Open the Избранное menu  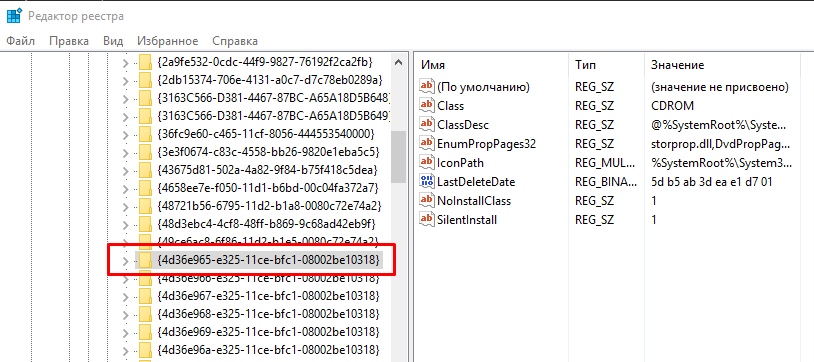pos(168,41)
